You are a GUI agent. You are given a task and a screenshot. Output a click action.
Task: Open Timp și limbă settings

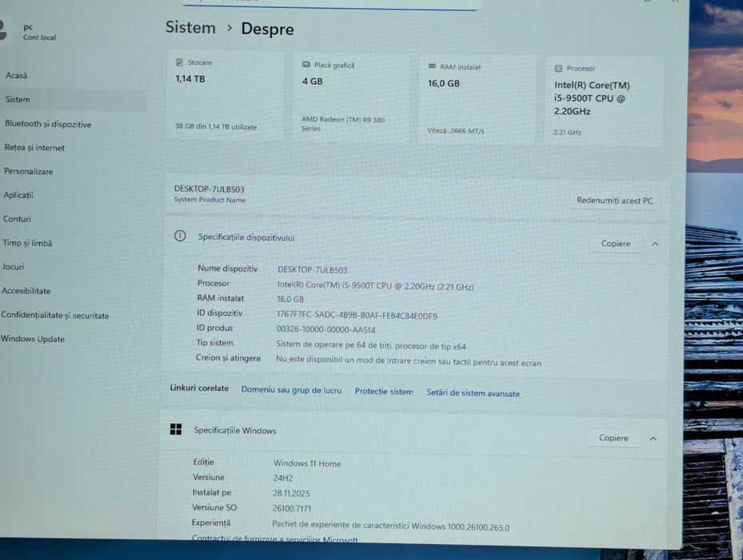27,243
